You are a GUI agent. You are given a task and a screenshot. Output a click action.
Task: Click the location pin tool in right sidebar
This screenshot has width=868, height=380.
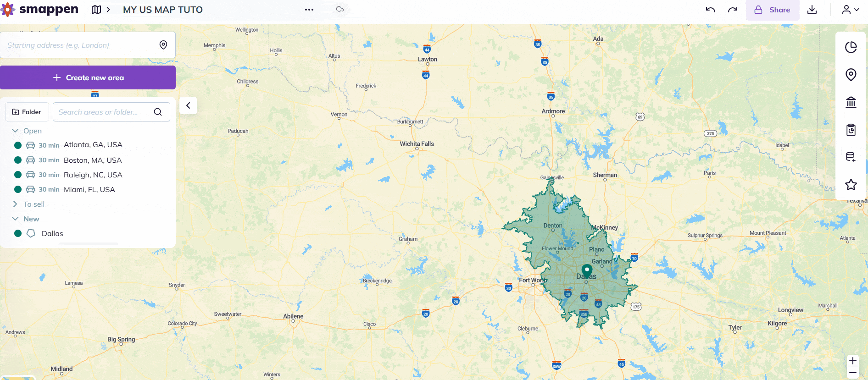(x=851, y=75)
